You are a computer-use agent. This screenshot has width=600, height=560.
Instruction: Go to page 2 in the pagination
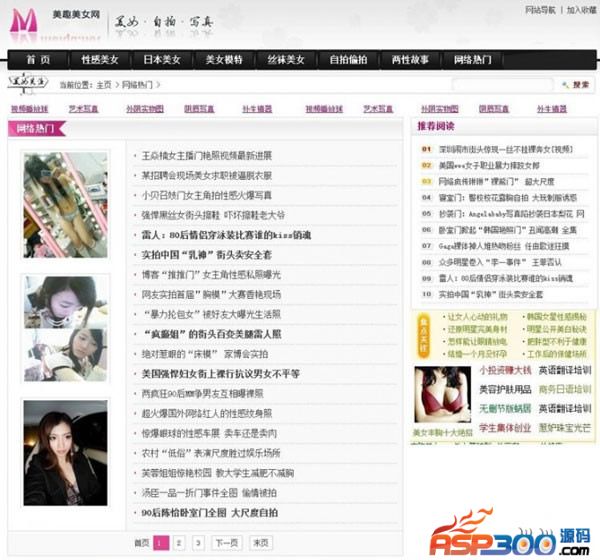pyautogui.click(x=179, y=543)
